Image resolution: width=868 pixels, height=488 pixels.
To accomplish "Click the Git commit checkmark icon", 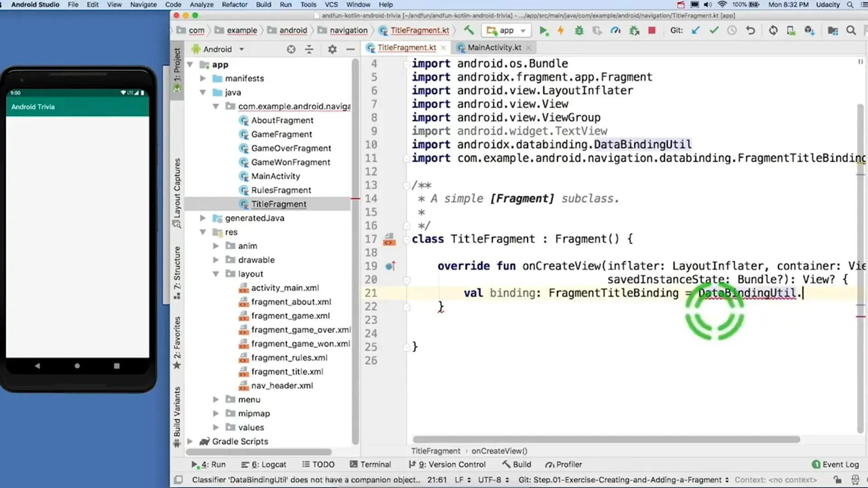I will pos(714,30).
